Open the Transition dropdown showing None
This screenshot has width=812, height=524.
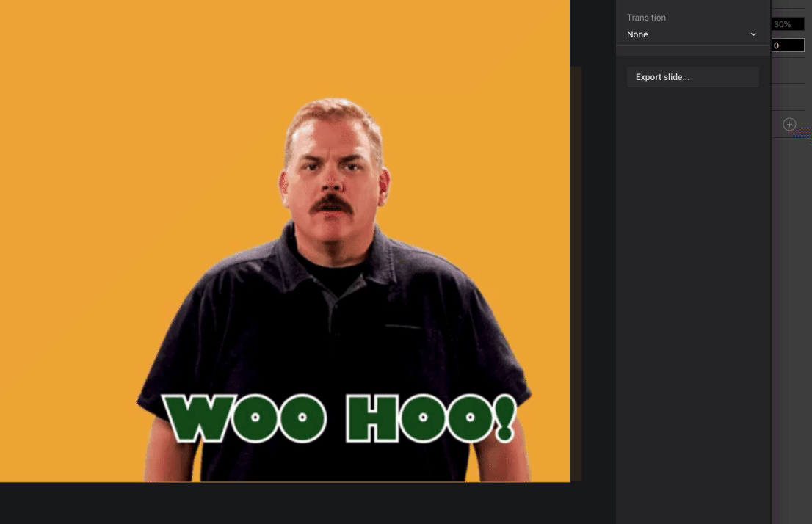click(690, 34)
